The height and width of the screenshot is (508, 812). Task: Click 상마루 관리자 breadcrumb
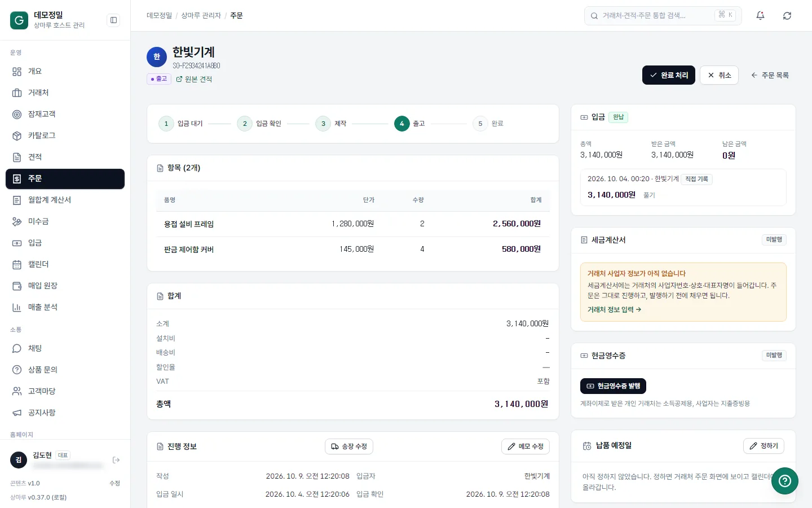[201, 16]
